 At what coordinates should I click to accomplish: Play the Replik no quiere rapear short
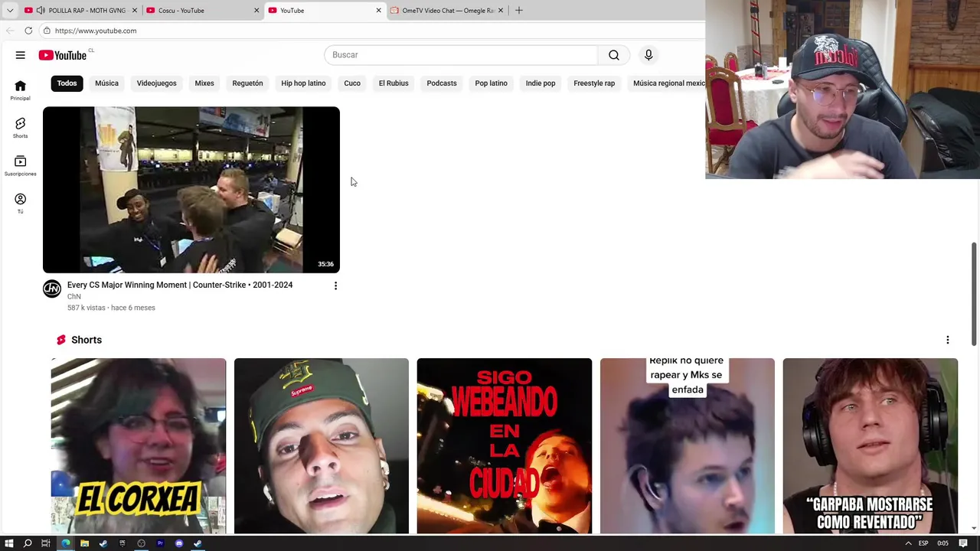pos(688,445)
